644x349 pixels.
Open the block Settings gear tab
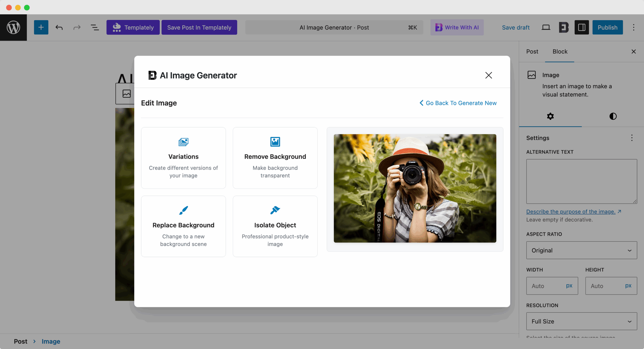click(550, 116)
